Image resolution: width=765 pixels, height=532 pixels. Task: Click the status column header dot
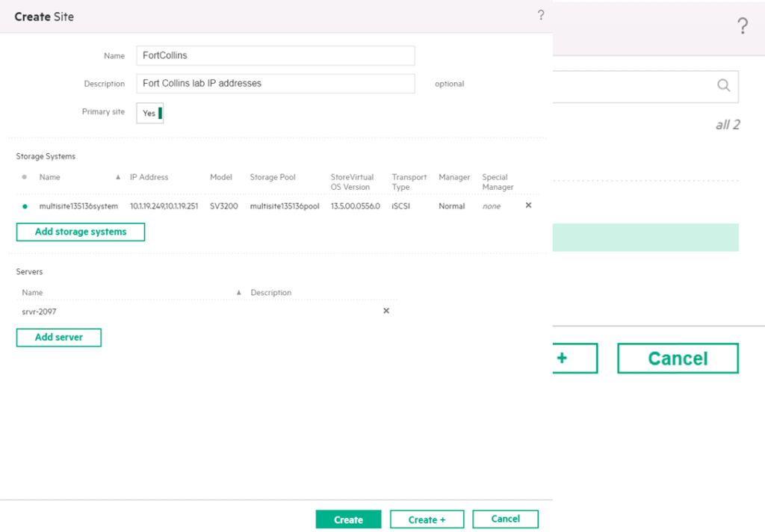(25, 177)
